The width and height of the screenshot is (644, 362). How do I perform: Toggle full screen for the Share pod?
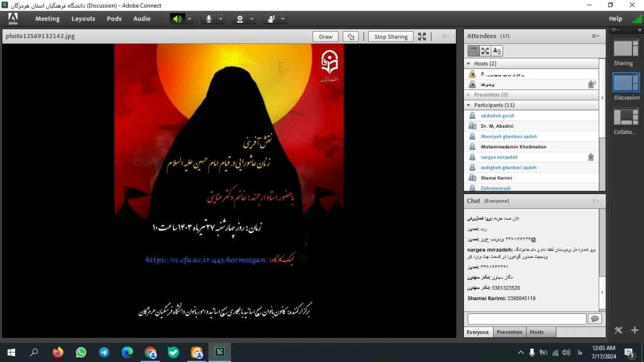422,36
